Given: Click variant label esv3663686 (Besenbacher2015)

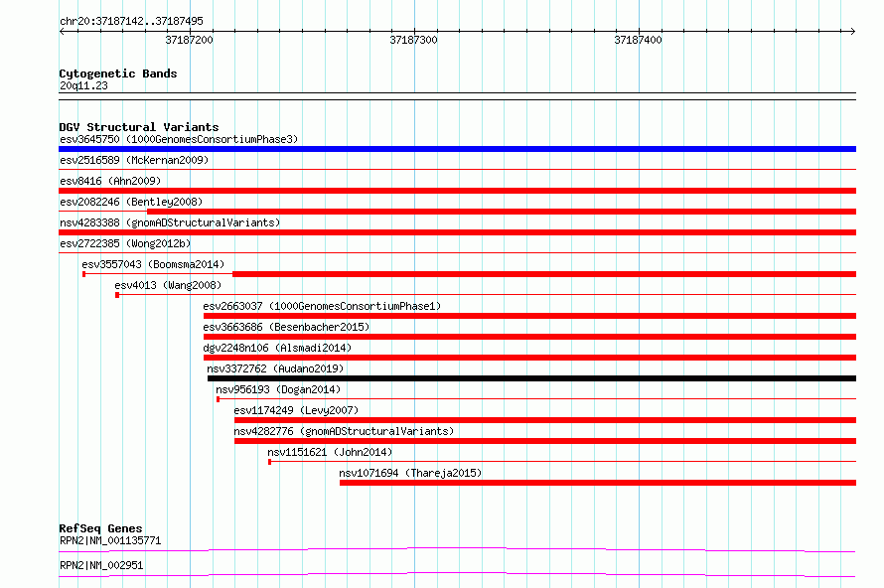Looking at the screenshot, I should 286,327.
